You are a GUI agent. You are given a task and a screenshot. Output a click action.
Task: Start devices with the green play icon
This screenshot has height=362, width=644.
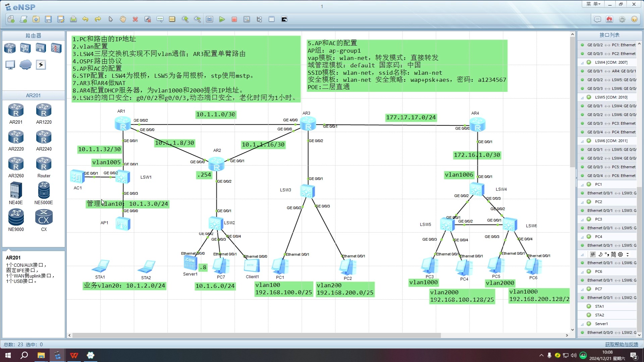[222, 19]
